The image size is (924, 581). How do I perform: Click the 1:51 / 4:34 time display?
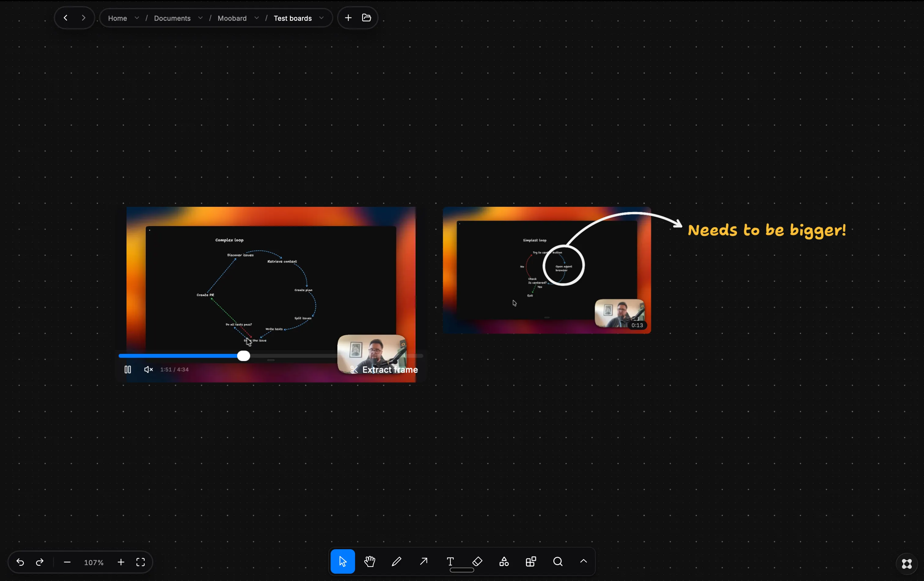tap(174, 369)
